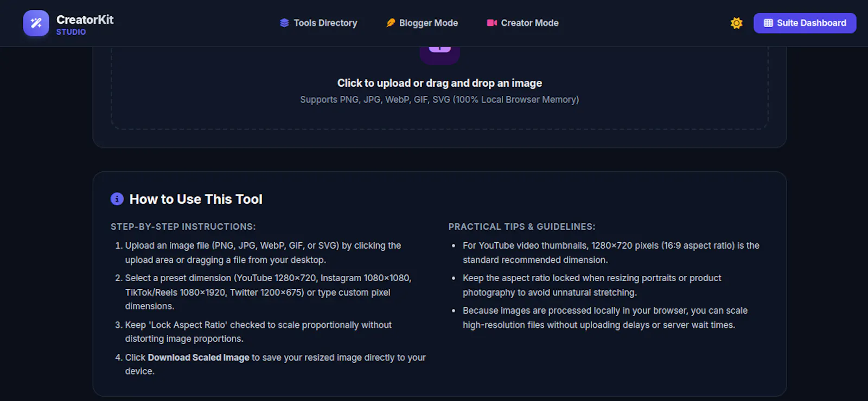
Task: Click the tip about YouTube video thumbnails 1280×720
Action: tap(611, 253)
